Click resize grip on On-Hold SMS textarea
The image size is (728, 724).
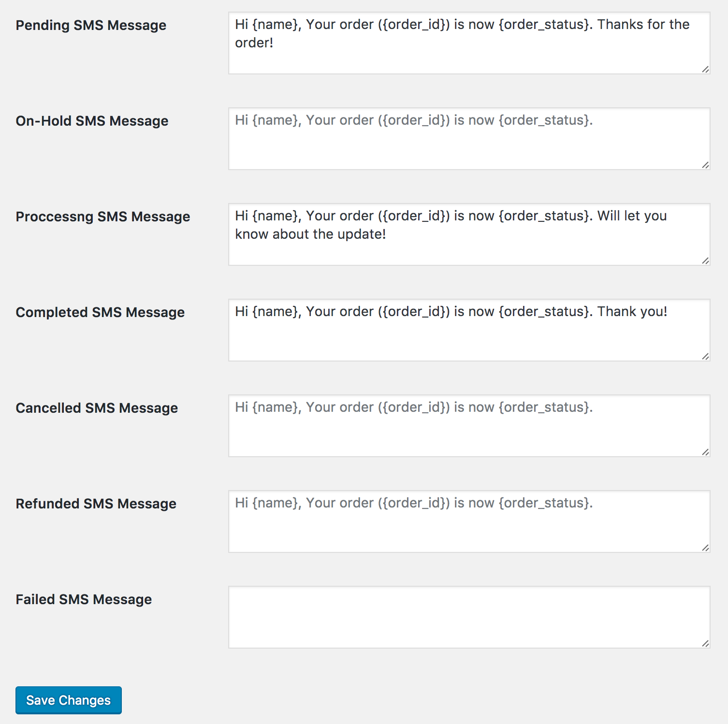point(706,165)
